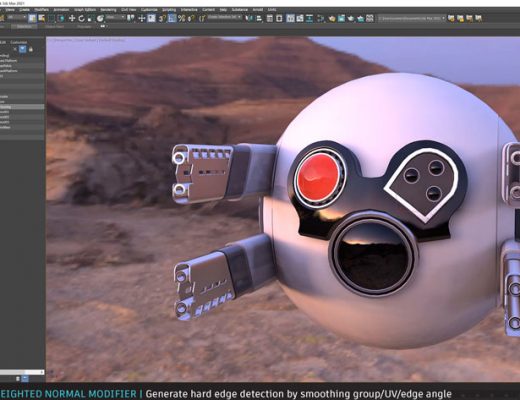Image resolution: width=520 pixels, height=400 pixels.
Task: Open Edit Named Selection Sets
Action: click(202, 18)
